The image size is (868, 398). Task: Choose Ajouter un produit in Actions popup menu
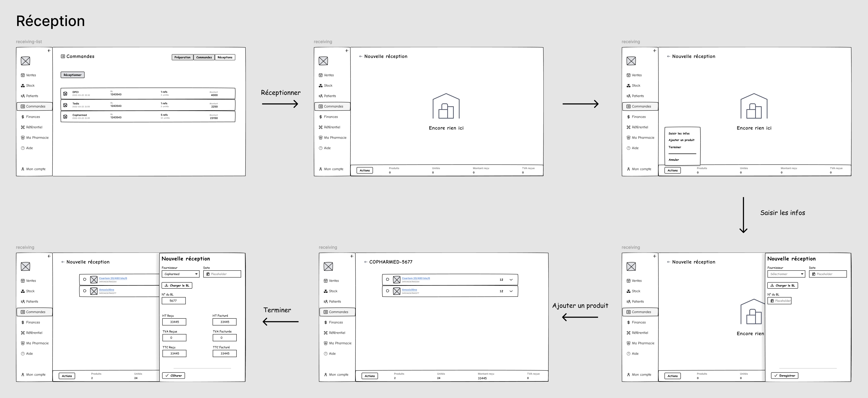point(681,140)
